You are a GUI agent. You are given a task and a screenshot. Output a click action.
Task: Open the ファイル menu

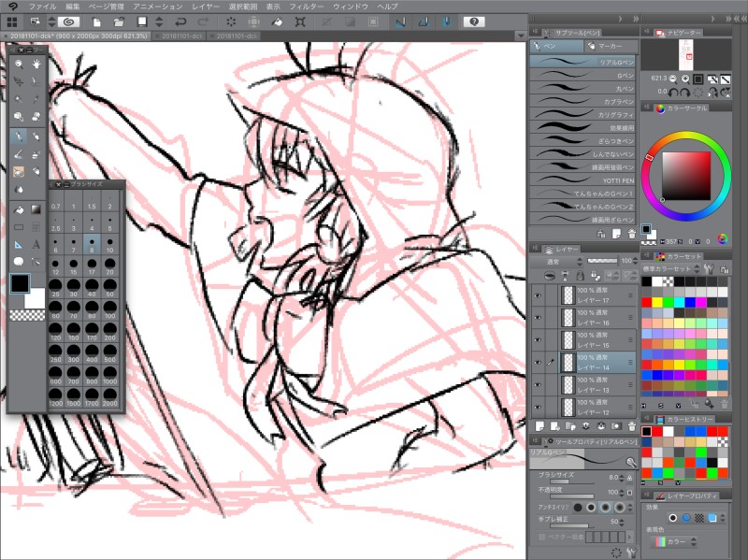42,7
